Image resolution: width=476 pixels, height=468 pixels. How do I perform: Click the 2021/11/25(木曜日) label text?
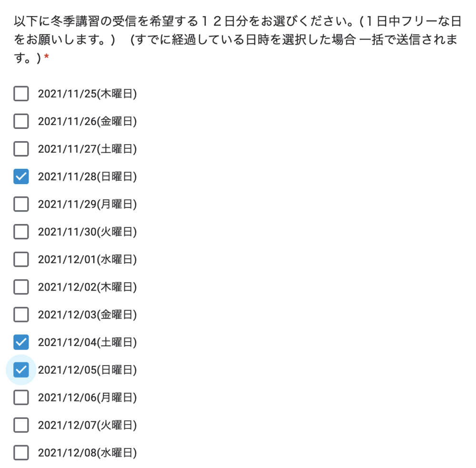point(87,94)
